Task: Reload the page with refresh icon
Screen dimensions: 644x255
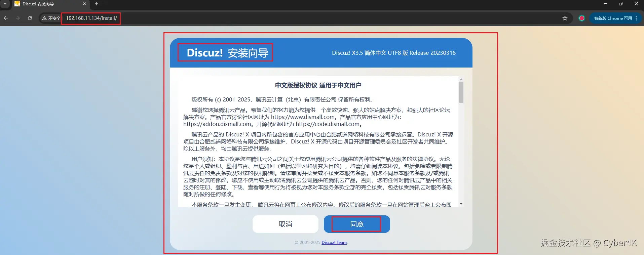Action: pos(30,18)
